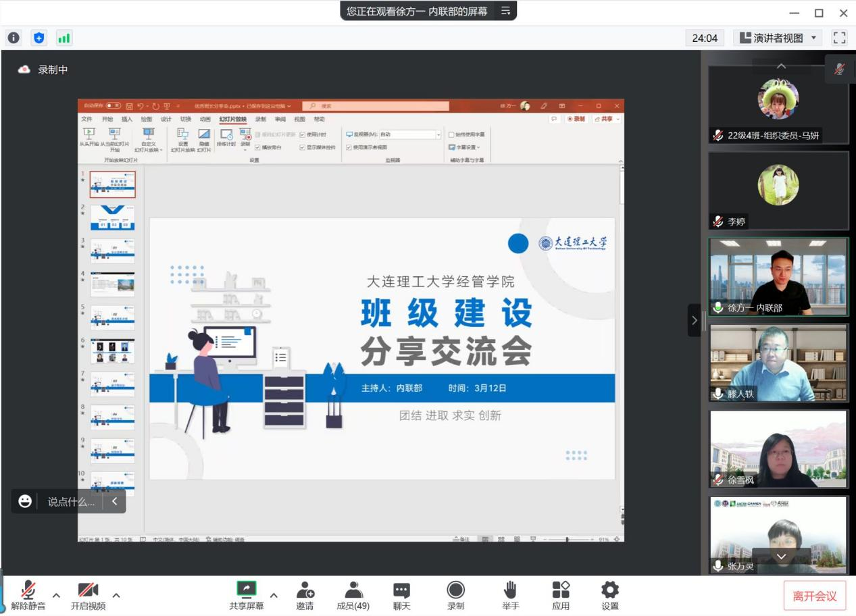Expand audio options arrow beside 解除静音
This screenshot has height=616, width=856.
[x=56, y=595]
